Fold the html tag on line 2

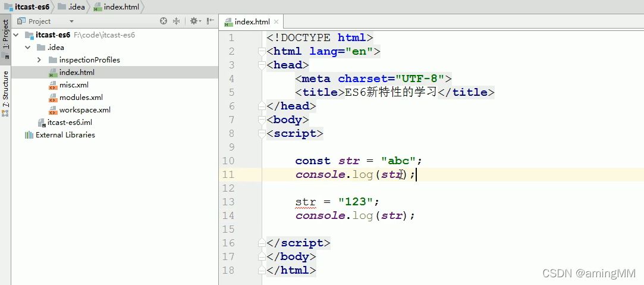[x=261, y=51]
